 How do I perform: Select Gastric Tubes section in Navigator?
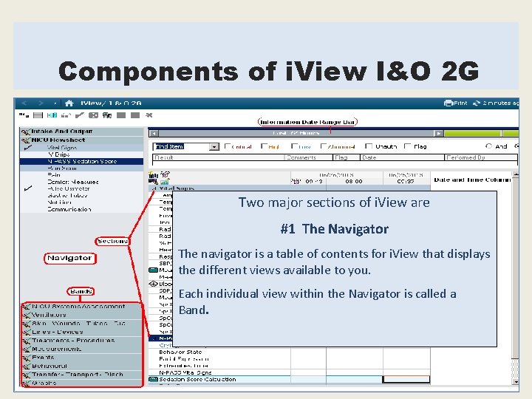(x=82, y=196)
